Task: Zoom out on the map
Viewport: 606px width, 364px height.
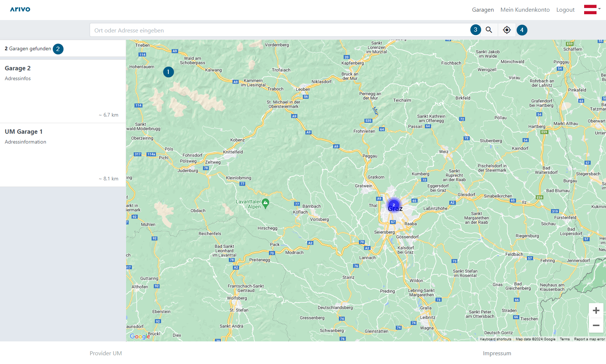Action: click(596, 325)
